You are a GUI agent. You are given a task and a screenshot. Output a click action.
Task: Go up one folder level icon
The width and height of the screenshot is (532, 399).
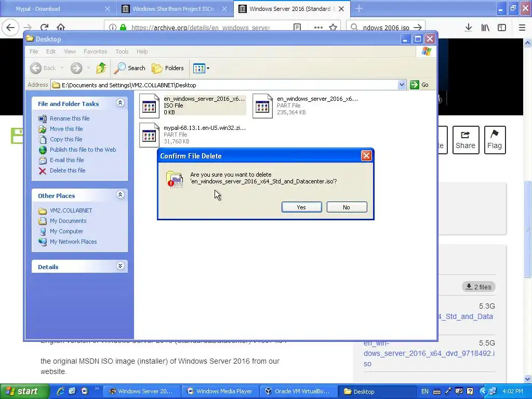[101, 68]
